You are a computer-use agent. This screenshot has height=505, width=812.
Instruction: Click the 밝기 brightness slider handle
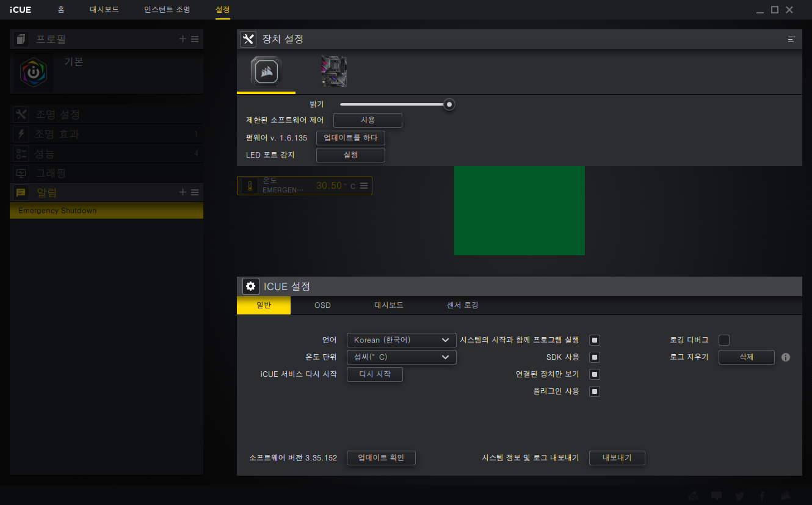pos(449,104)
